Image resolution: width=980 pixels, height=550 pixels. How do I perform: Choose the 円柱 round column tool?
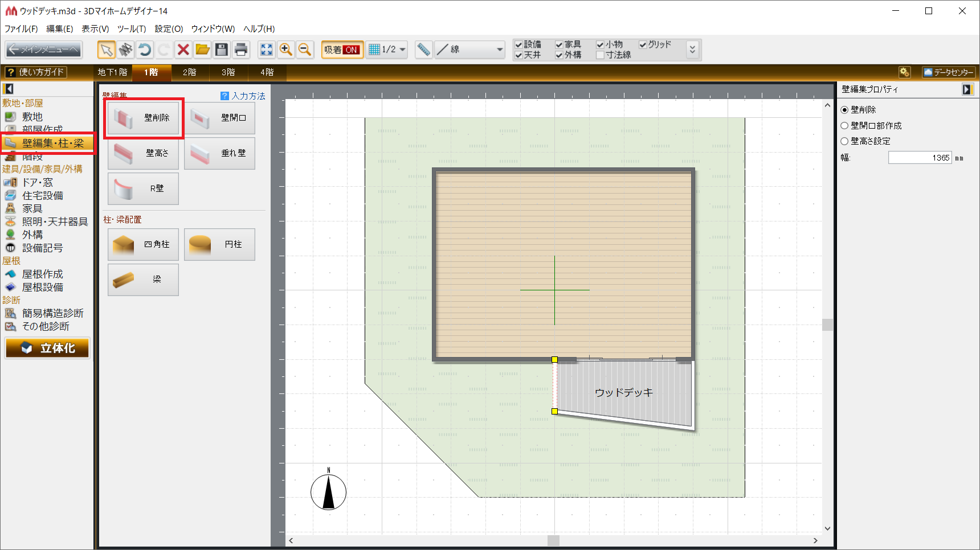219,244
